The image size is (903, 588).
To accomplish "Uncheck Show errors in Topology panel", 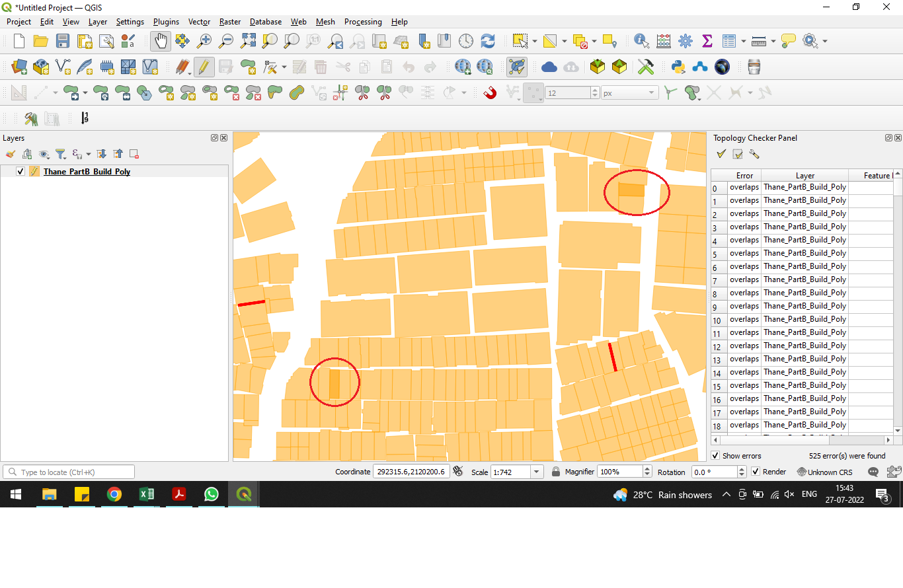I will coord(717,455).
